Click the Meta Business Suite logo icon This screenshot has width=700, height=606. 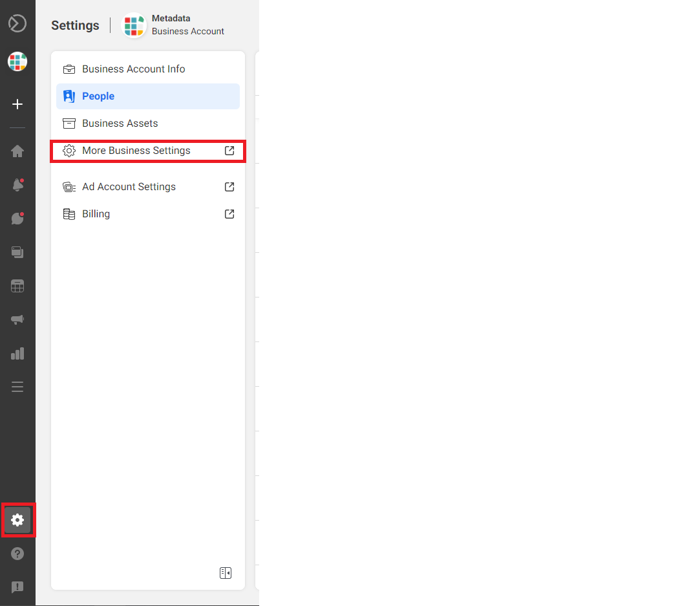click(17, 24)
